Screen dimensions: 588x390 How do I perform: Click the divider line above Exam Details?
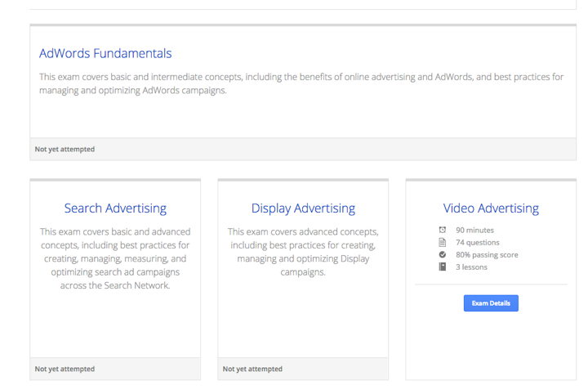(491, 285)
